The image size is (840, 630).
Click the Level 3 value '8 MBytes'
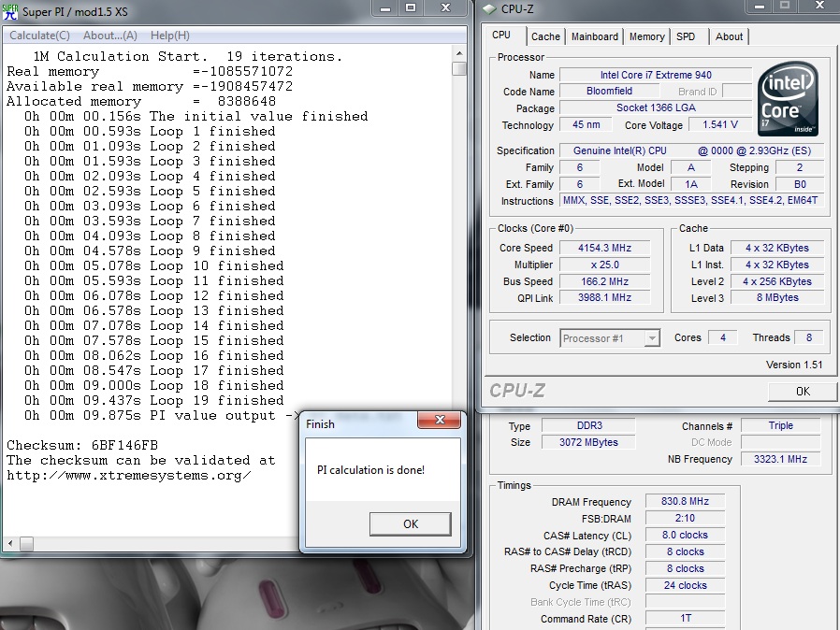coord(777,297)
